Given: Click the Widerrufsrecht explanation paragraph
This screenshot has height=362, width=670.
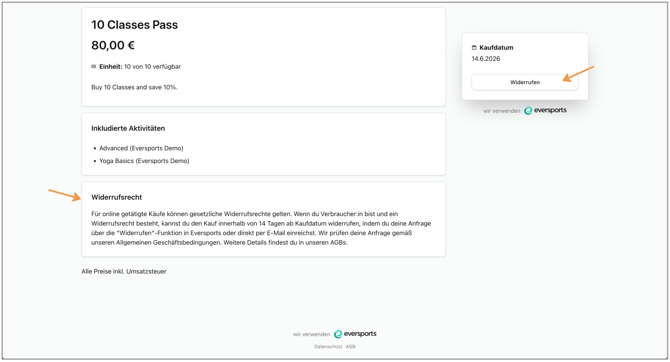Looking at the screenshot, I should [x=261, y=228].
